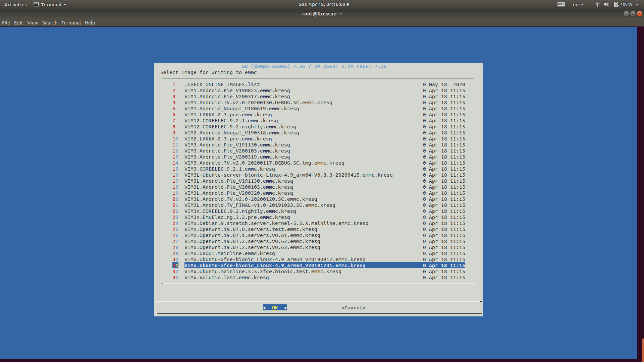644x362 pixels.
Task: Click the on-screen keyboard indicator icon
Action: tap(561, 5)
